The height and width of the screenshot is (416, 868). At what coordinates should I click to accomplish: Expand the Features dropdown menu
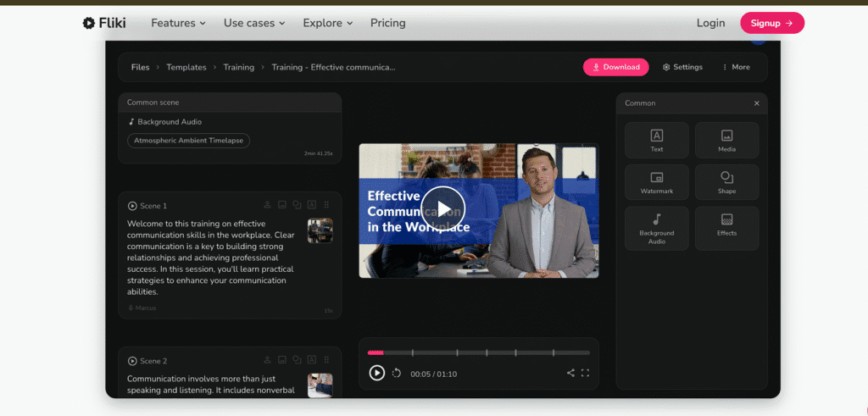[x=178, y=23]
